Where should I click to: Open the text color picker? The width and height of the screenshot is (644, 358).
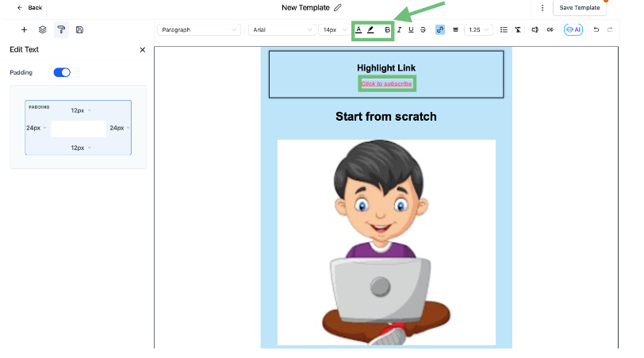358,29
